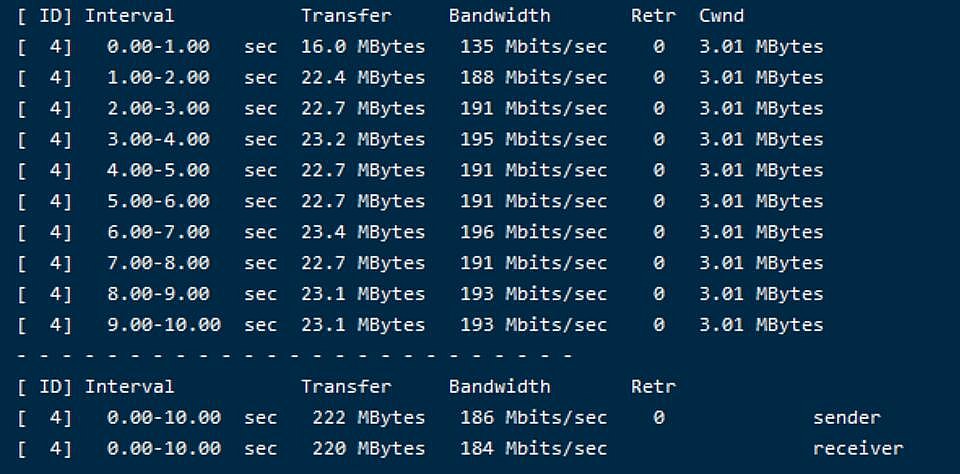Click the first Retr column header
The width and height of the screenshot is (960, 474).
[653, 15]
